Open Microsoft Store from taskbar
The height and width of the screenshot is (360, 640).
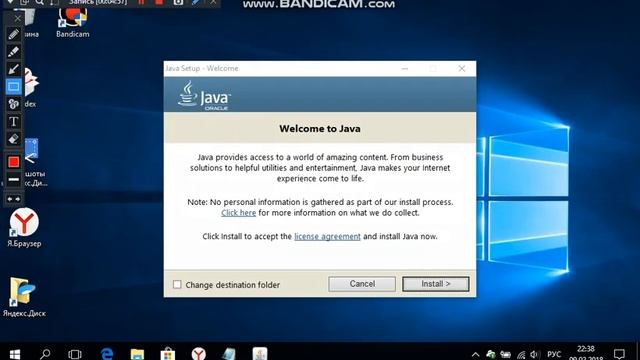click(168, 353)
